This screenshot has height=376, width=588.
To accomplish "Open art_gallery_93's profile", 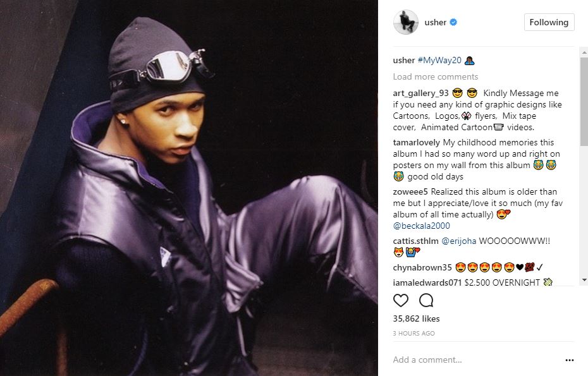I will click(420, 94).
